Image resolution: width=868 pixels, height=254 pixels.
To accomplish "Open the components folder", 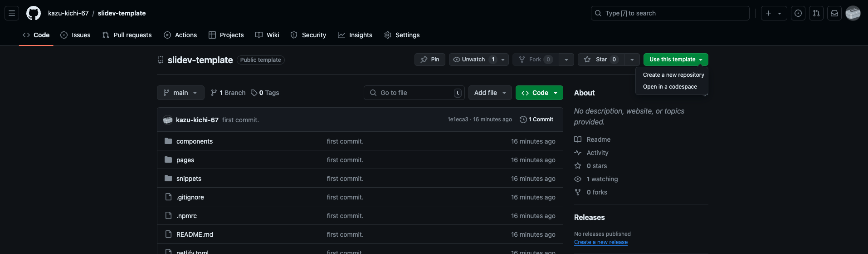I will (x=195, y=141).
